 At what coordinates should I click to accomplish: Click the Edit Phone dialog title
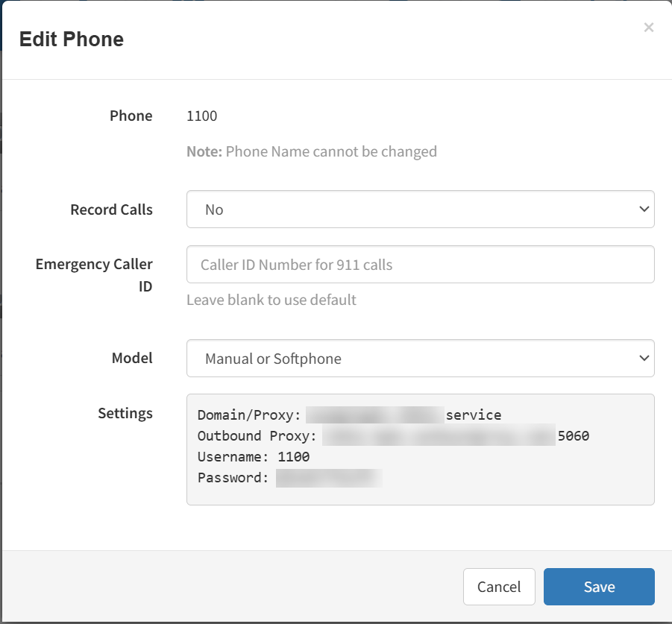click(72, 40)
